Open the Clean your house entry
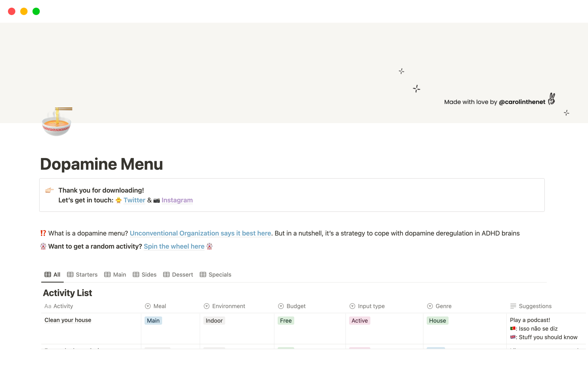The width and height of the screenshot is (588, 368). click(68, 320)
